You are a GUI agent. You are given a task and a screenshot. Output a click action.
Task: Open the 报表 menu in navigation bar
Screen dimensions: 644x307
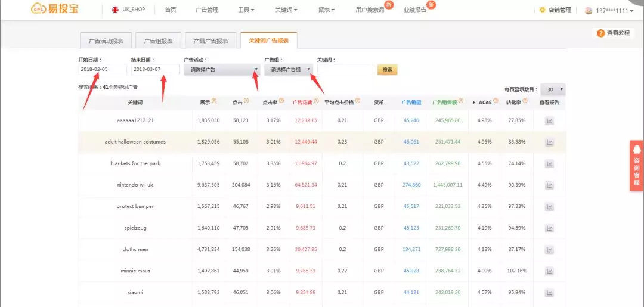(326, 10)
